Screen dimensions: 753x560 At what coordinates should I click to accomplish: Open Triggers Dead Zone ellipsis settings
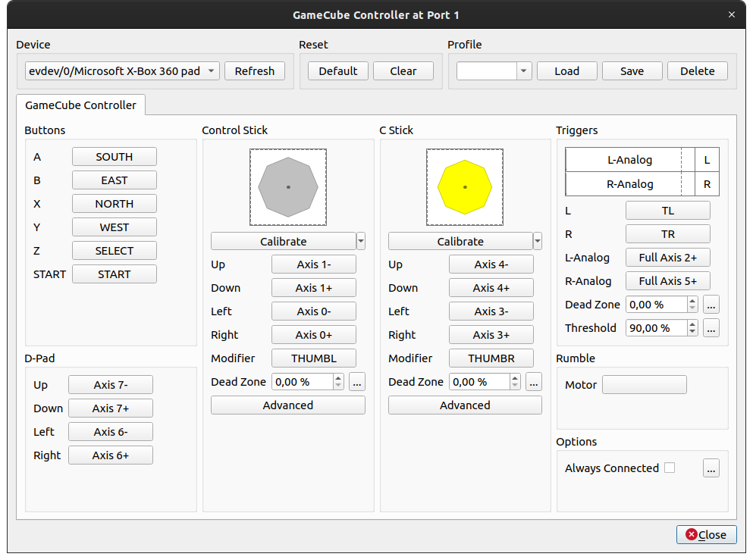coord(711,305)
